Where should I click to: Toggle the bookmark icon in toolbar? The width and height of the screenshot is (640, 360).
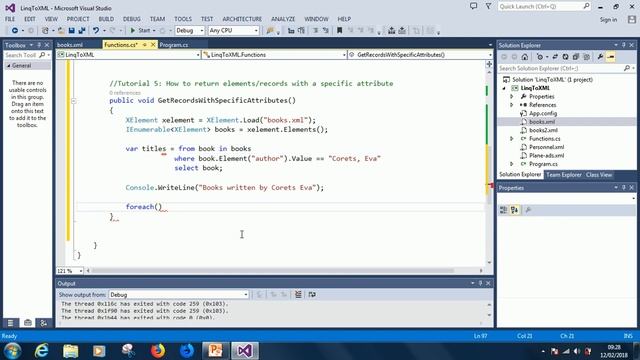(339, 31)
